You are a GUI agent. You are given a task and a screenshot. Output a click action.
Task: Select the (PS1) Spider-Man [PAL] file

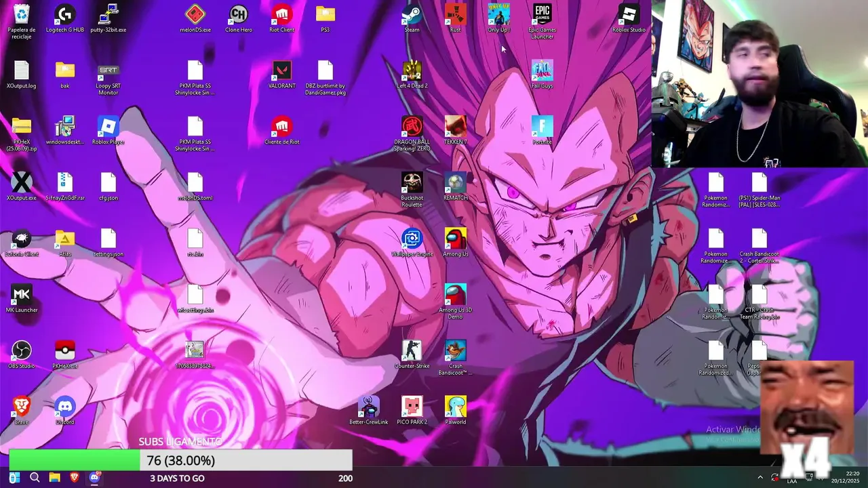759,190
